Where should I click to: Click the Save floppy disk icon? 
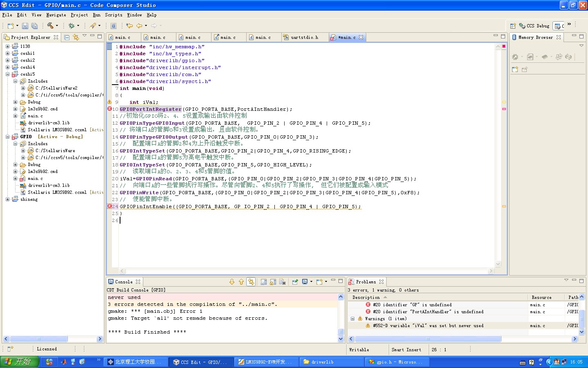tap(25, 26)
